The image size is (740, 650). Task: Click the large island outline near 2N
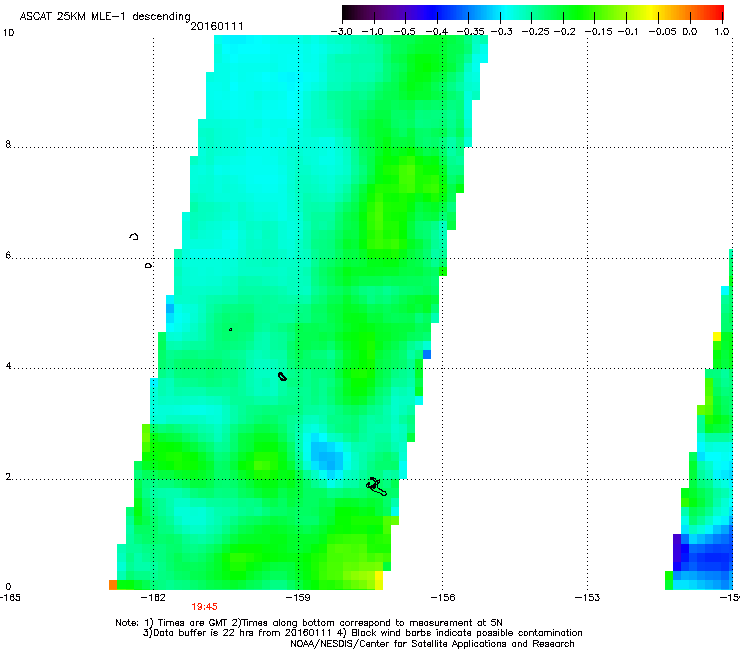coord(376,487)
